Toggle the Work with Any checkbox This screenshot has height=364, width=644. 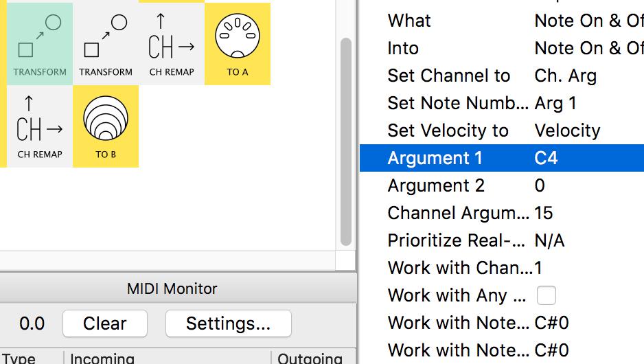click(547, 295)
